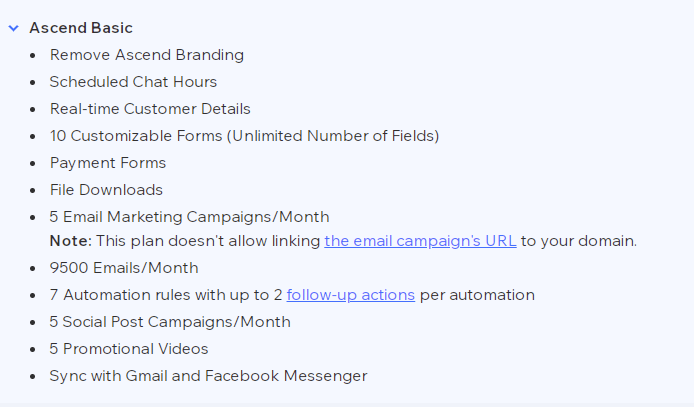The image size is (694, 407).
Task: Click Sync with Gmail and Facebook Messenger
Action: [x=208, y=376]
